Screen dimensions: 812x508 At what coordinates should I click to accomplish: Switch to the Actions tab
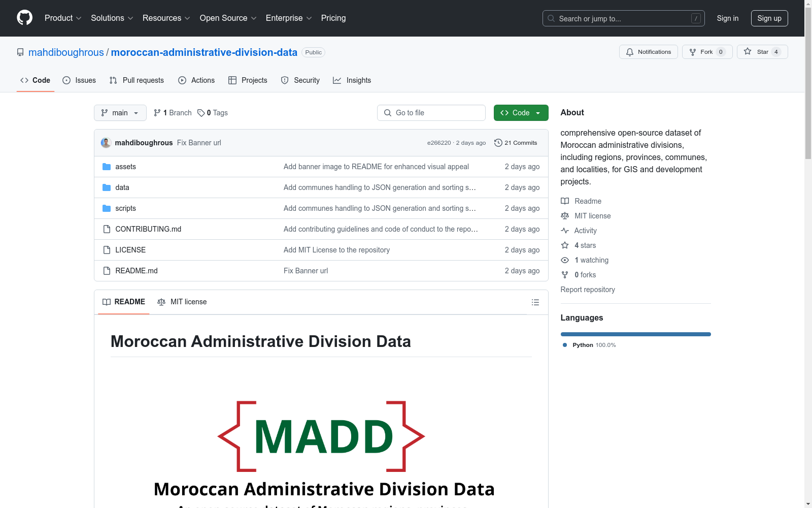[196, 80]
